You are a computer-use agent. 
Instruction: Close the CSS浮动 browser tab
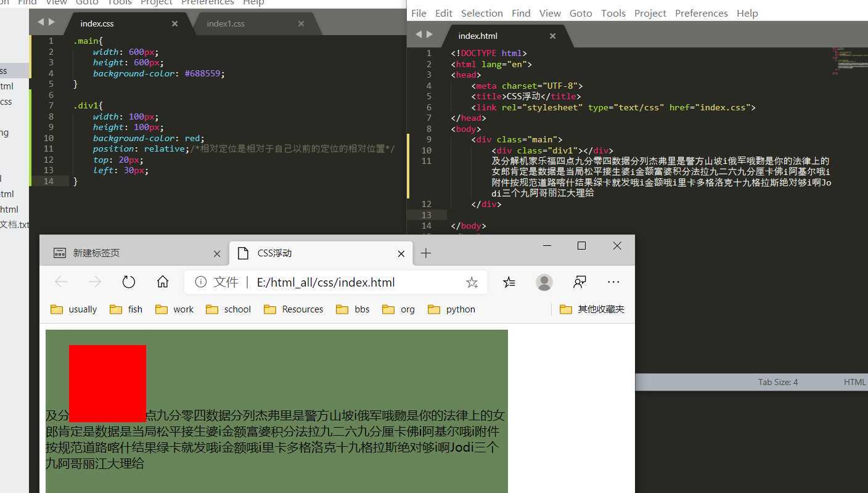point(401,253)
